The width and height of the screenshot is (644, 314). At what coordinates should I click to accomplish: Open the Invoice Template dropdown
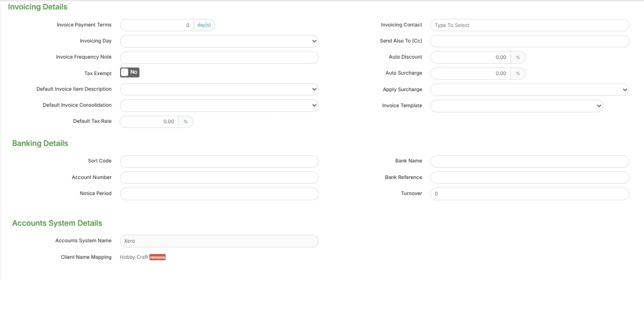point(516,106)
